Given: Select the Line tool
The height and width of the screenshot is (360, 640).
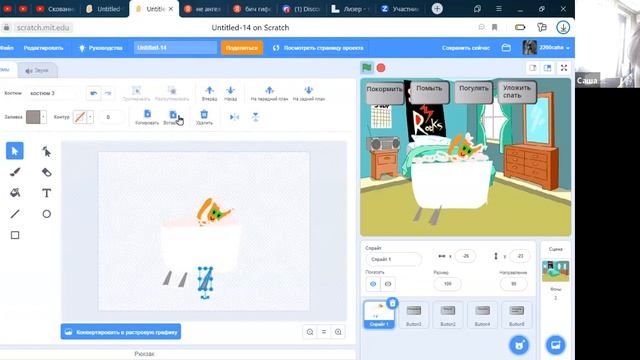Looking at the screenshot, I should [x=15, y=214].
